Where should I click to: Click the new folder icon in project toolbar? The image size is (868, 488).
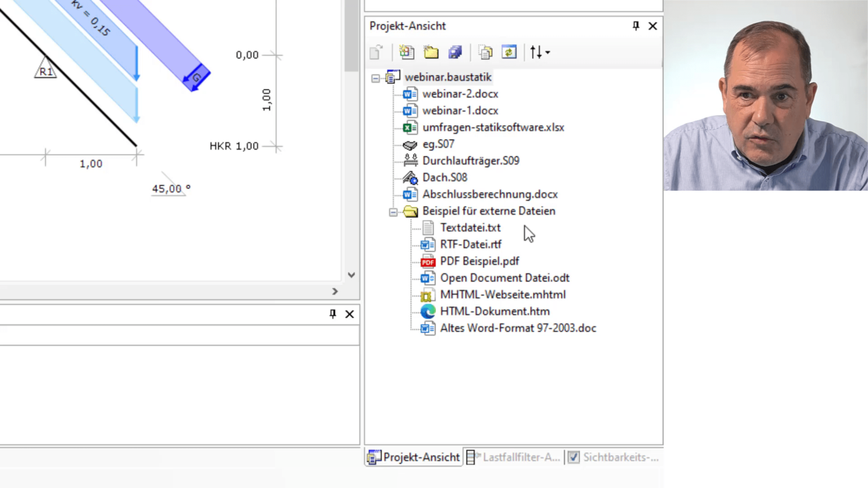click(x=431, y=52)
